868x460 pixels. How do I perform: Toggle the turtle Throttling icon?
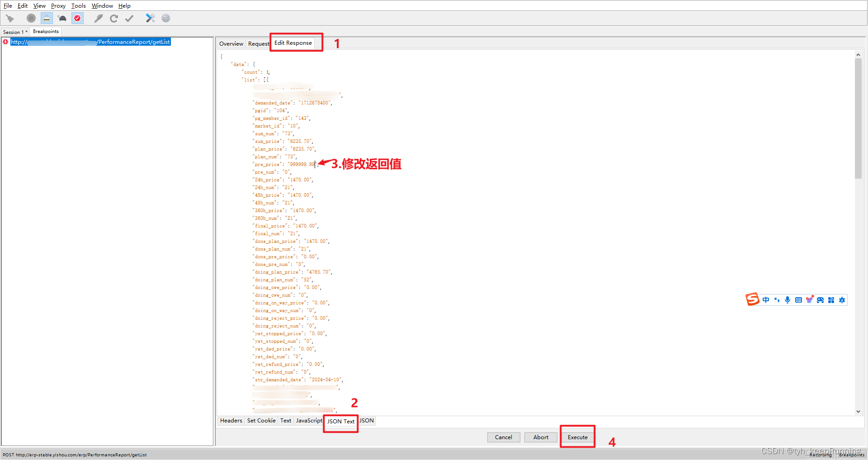[x=62, y=19]
